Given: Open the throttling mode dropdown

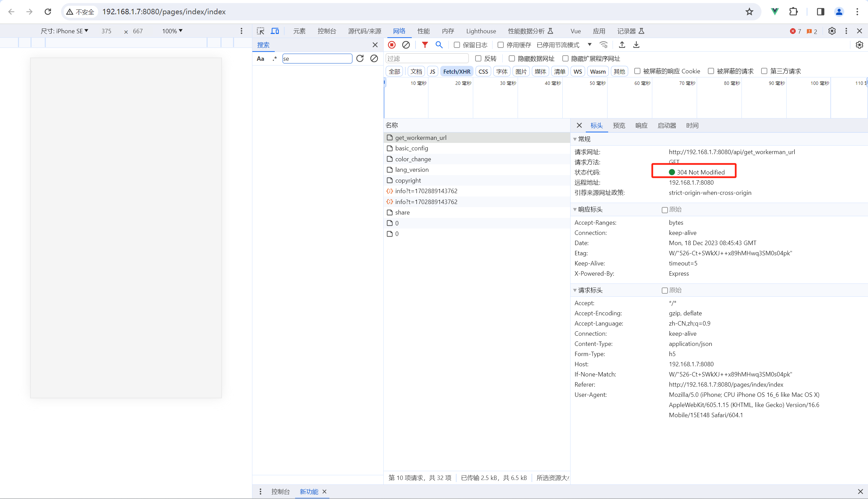Looking at the screenshot, I should [x=564, y=45].
